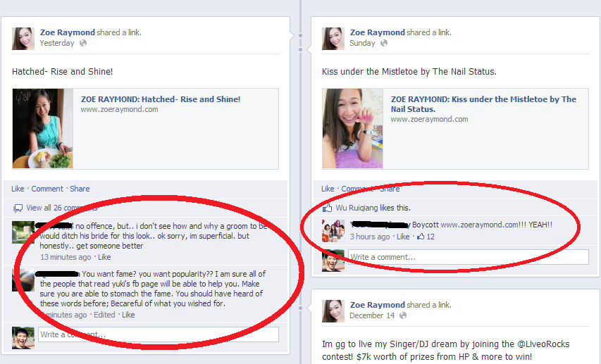Screen dimensions: 601x364
Task: Click thumbs-up icon beside Wu Ruiqiang likes
Action: click(328, 208)
